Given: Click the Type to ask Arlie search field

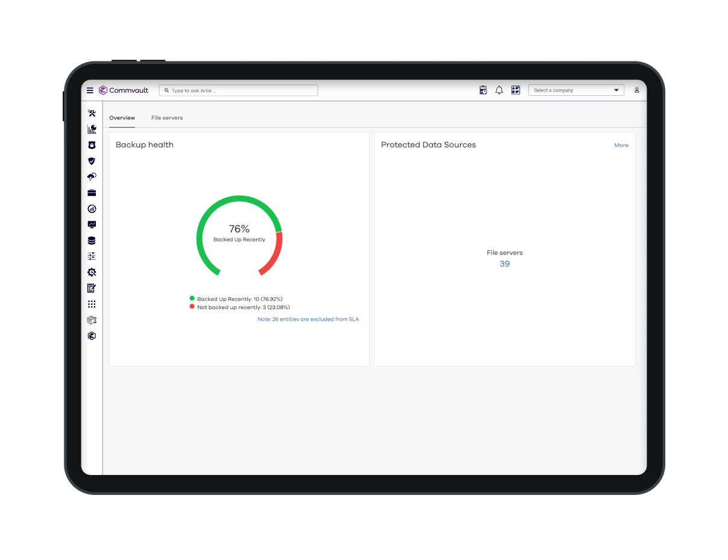Looking at the screenshot, I should pyautogui.click(x=239, y=90).
